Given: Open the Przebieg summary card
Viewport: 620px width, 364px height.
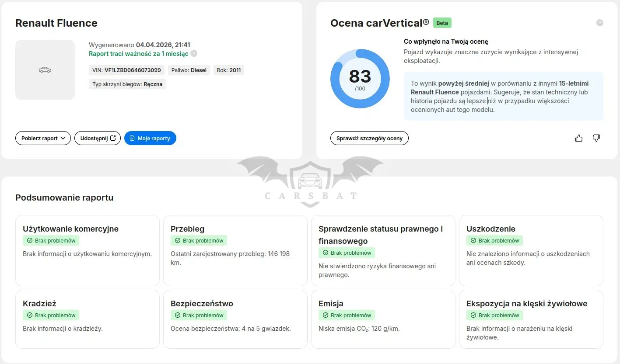Looking at the screenshot, I should [235, 250].
